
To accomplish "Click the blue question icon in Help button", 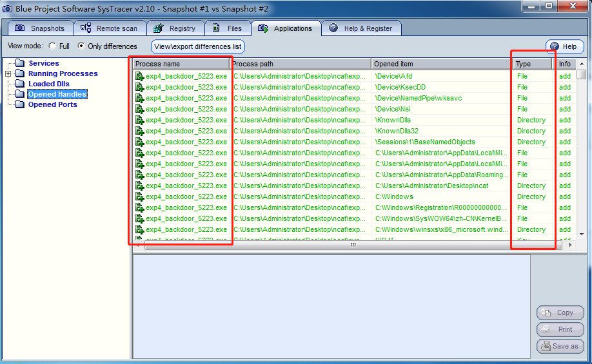I will pyautogui.click(x=554, y=46).
